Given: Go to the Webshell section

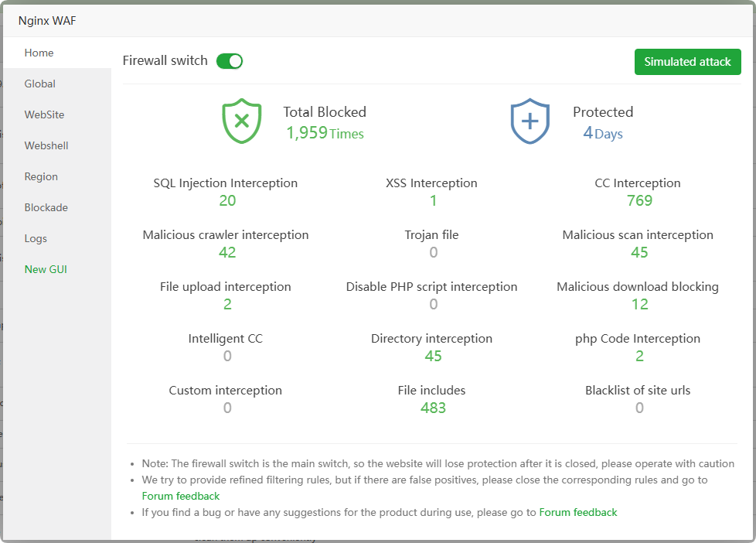Looking at the screenshot, I should [46, 145].
